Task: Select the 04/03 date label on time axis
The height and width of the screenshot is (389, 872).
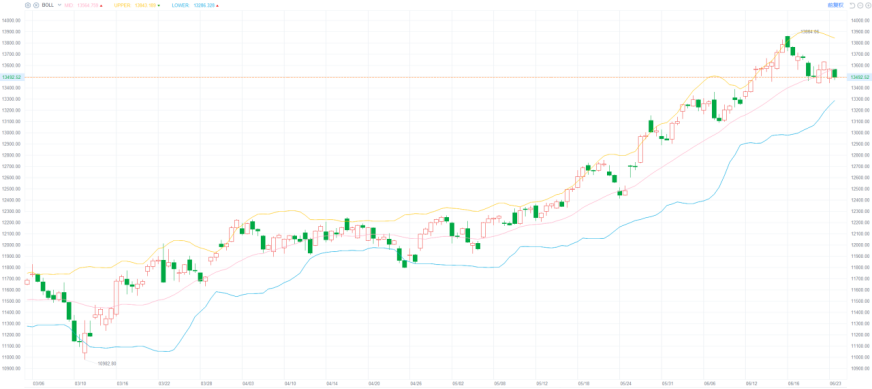Action: (249, 383)
